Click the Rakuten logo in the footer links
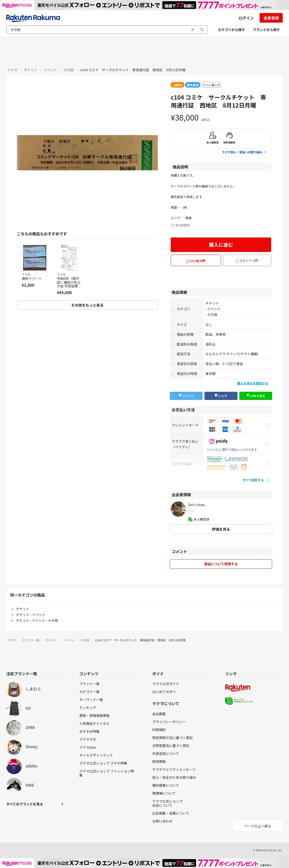This screenshot has width=289, height=868. click(237, 687)
